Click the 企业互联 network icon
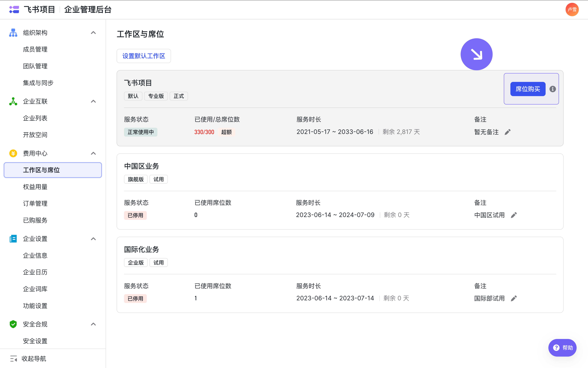 pyautogui.click(x=13, y=101)
